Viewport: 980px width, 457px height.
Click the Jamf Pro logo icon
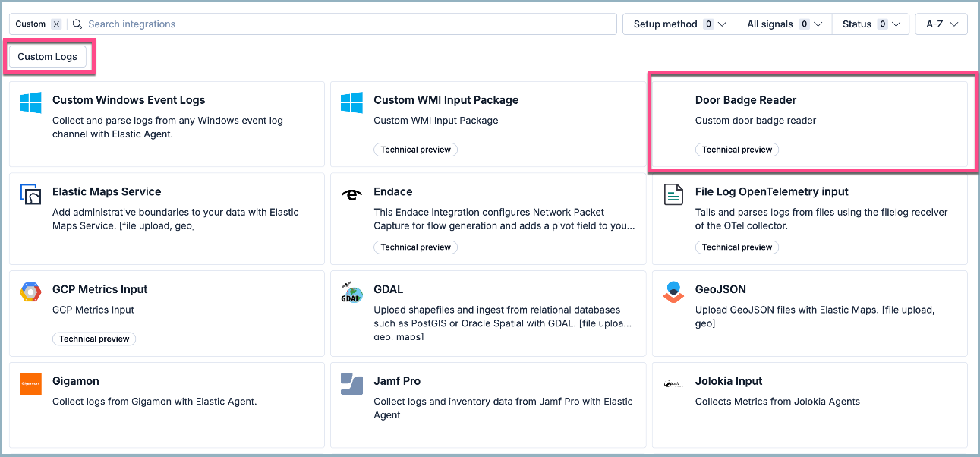pyautogui.click(x=351, y=384)
